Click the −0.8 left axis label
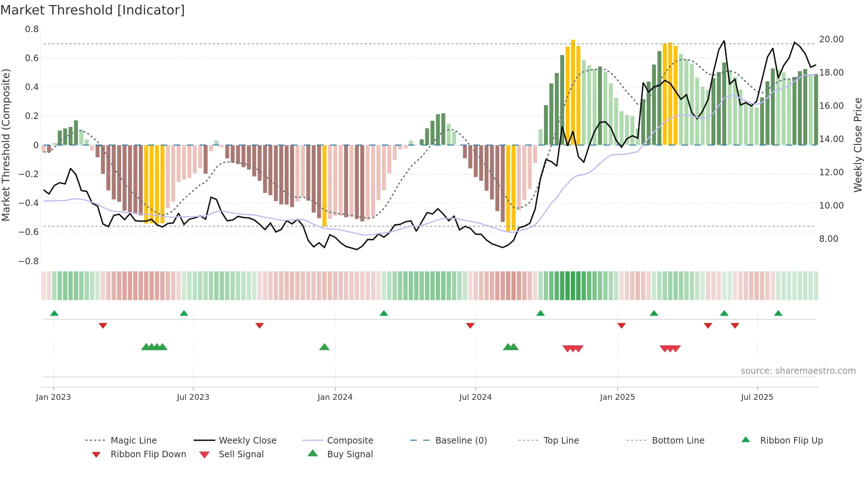Screen dimensions: 868x488 tap(29, 261)
